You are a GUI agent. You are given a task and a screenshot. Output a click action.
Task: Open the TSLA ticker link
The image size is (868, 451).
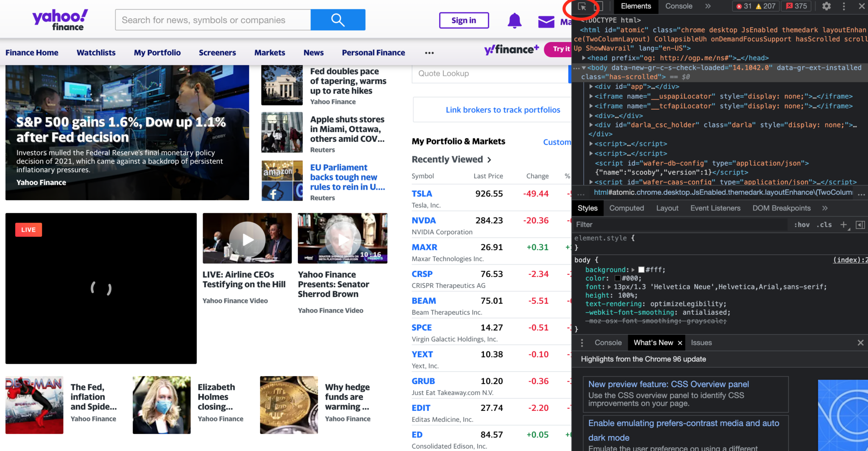[422, 194]
